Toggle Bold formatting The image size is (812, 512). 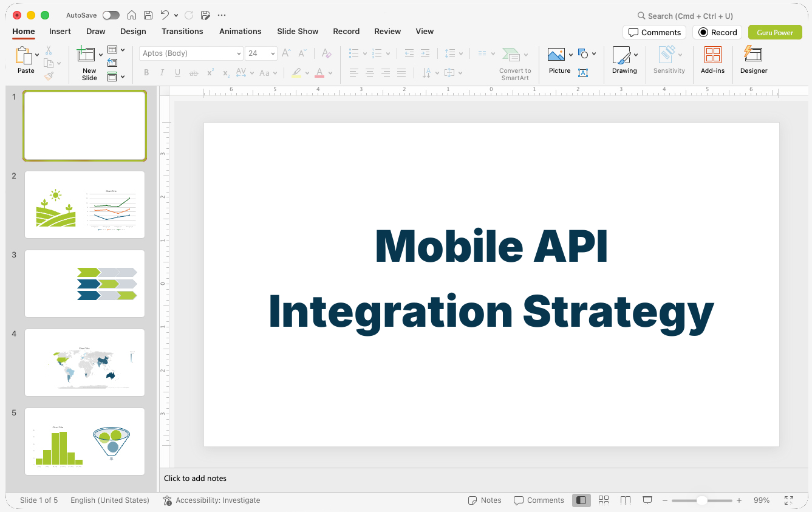coord(146,73)
